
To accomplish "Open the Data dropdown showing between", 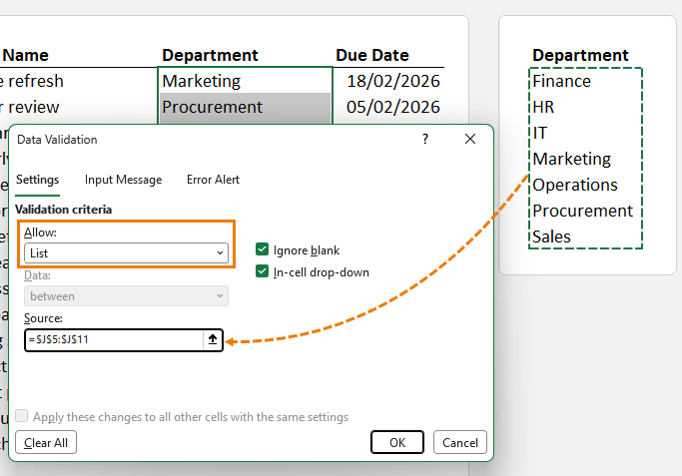I will click(126, 296).
